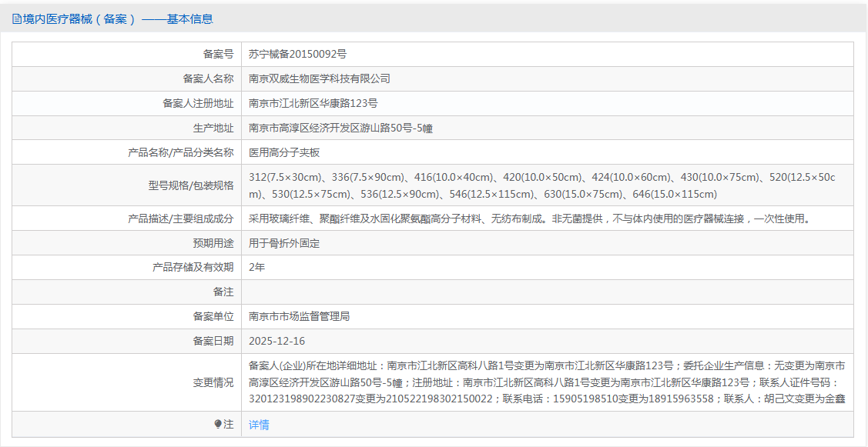The height and width of the screenshot is (447, 868).
Task: Click company name 南京双威生物医学科技有限公司
Action: (x=320, y=78)
